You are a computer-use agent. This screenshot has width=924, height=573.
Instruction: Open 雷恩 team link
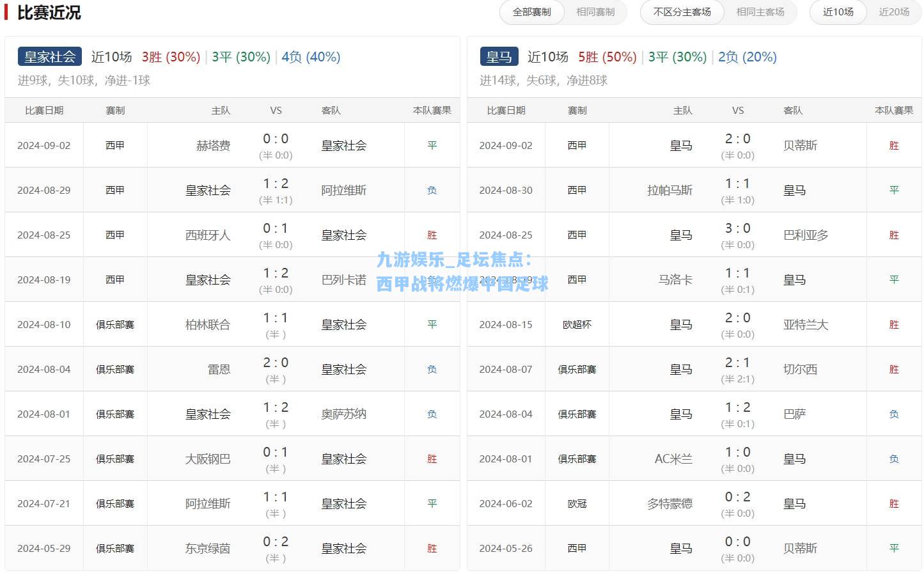pos(219,370)
